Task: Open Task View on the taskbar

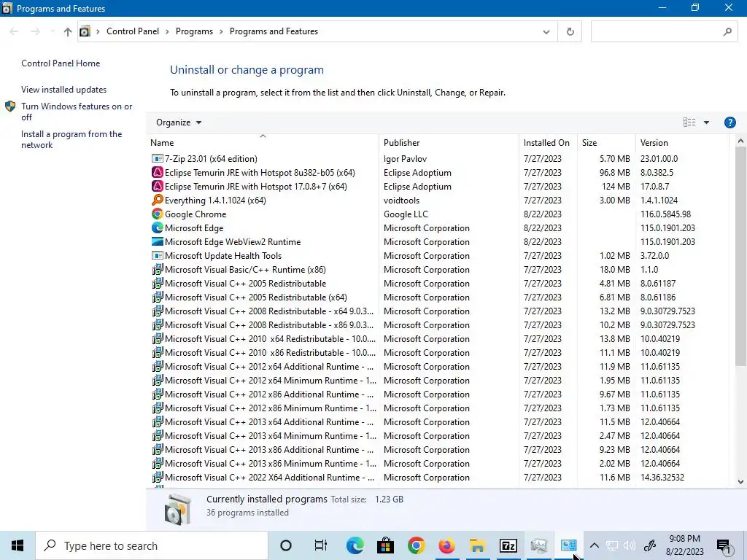Action: pos(321,545)
